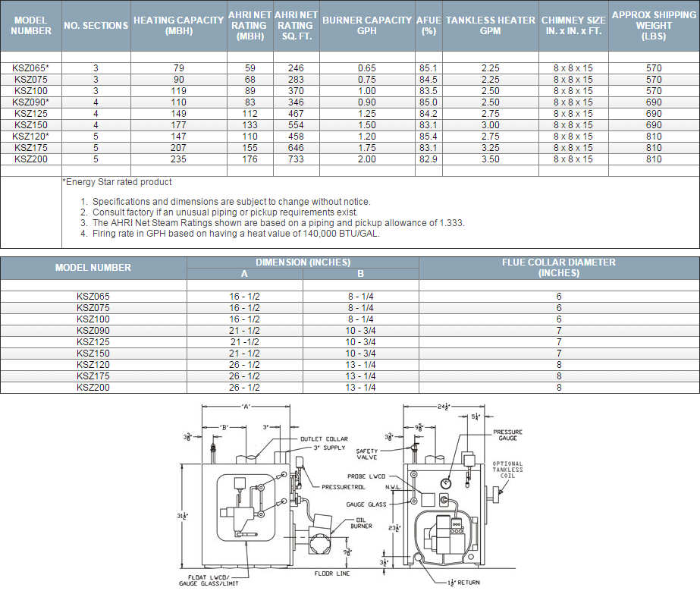The width and height of the screenshot is (700, 594).
Task: Click flue collar diameter for KSZ150
Action: point(559,354)
